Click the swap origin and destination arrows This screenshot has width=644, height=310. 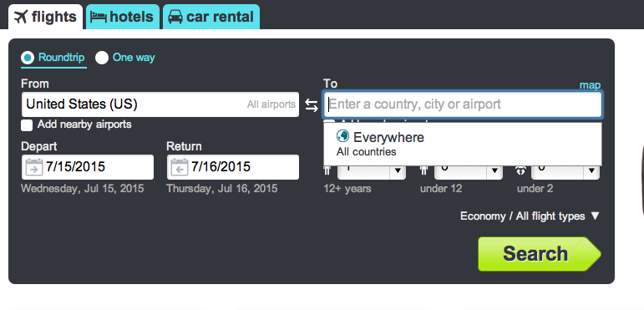click(312, 105)
